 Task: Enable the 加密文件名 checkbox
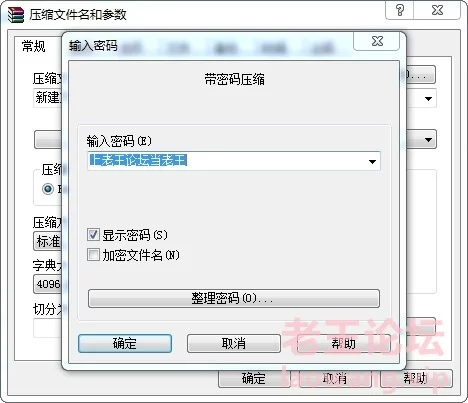point(93,255)
